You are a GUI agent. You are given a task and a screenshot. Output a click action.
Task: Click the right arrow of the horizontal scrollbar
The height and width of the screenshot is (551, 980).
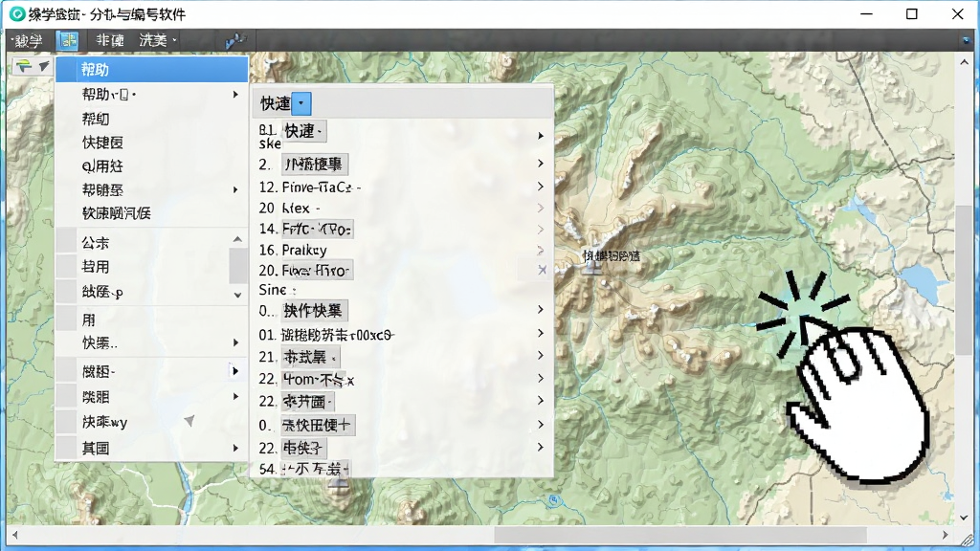click(945, 535)
